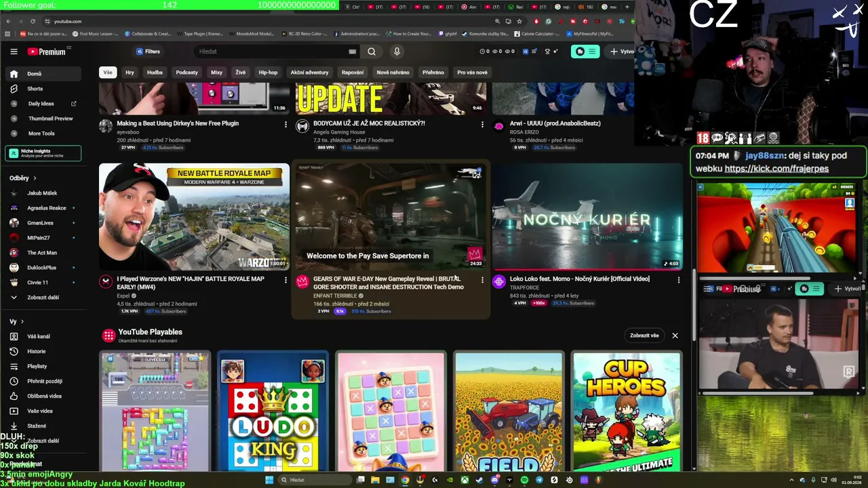868x488 pixels.
Task: Dismiss the YouTube Playables shelf
Action: 675,335
